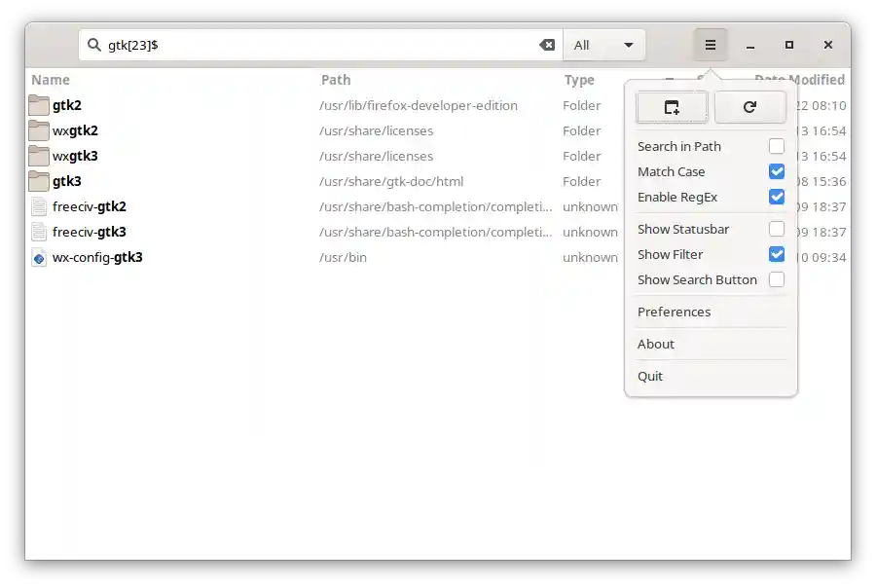Click the gtk3 row Folder type cell
This screenshot has height=588, width=876.
point(582,182)
